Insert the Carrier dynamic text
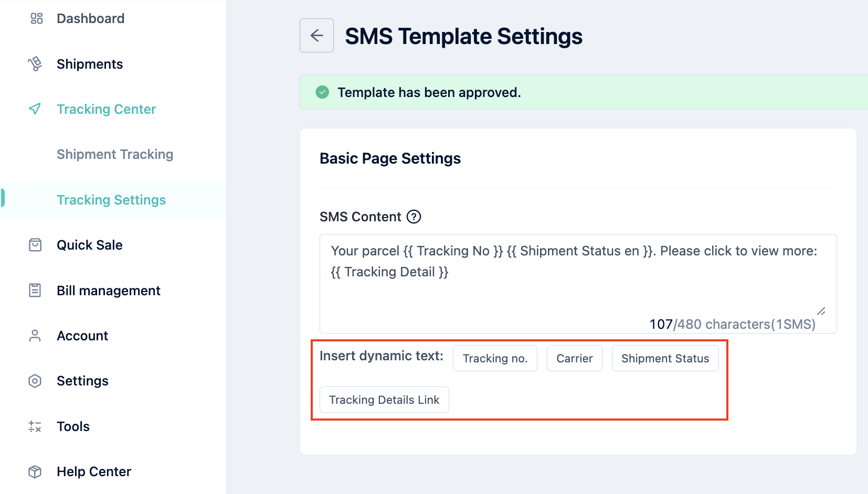 click(x=575, y=358)
